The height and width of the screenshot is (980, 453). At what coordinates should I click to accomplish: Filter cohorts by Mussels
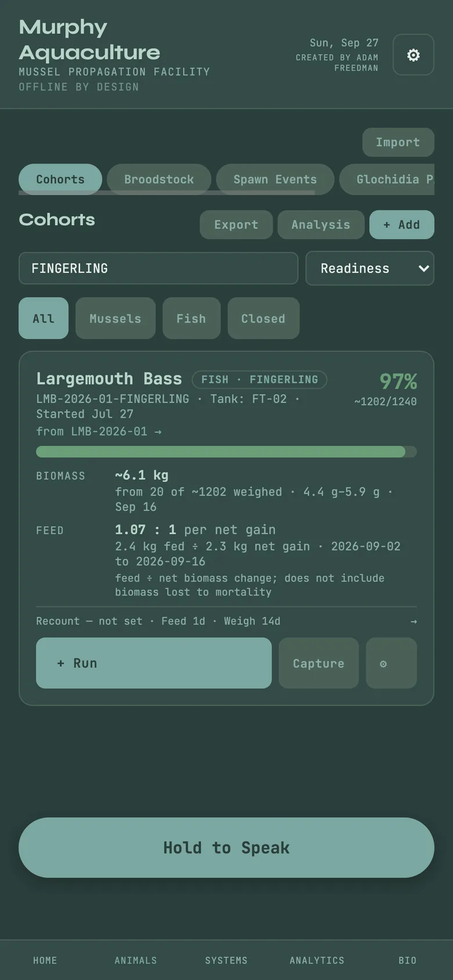[116, 318]
